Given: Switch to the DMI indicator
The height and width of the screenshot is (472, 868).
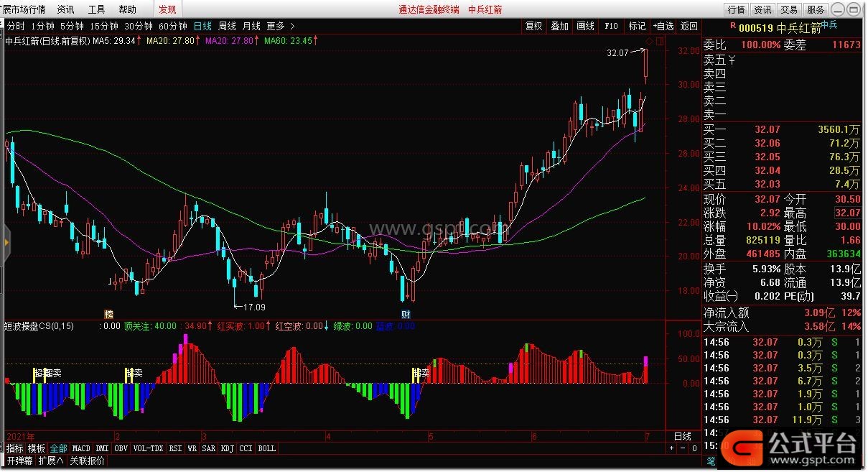Looking at the screenshot, I should click(x=103, y=448).
